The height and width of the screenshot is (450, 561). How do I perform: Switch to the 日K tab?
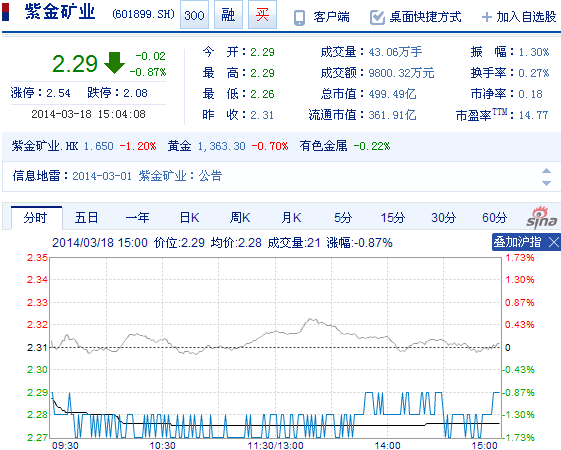[x=189, y=217]
